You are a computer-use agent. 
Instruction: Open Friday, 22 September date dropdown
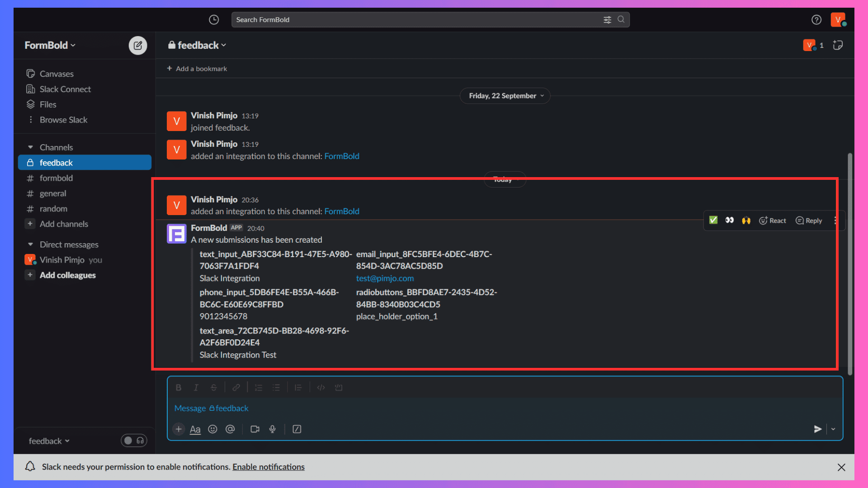point(505,96)
